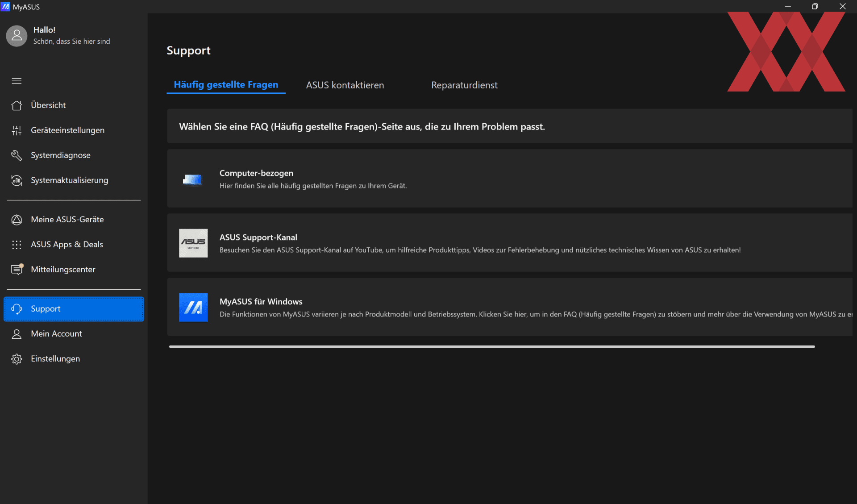Click the user avatar icon
The image size is (857, 504).
(x=17, y=35)
